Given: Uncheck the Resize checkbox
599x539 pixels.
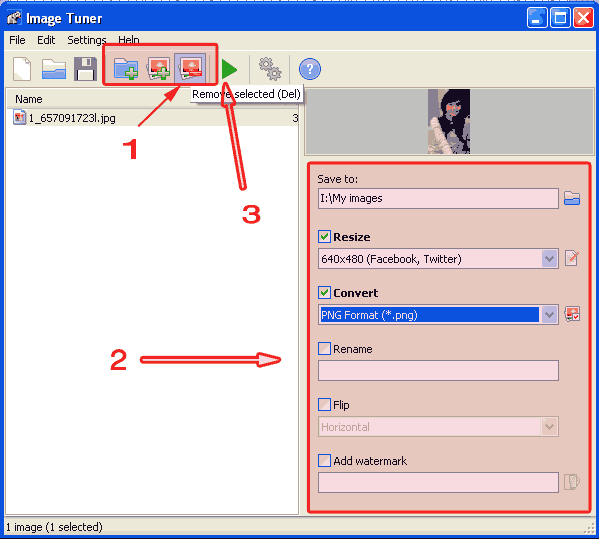Looking at the screenshot, I should 324,237.
